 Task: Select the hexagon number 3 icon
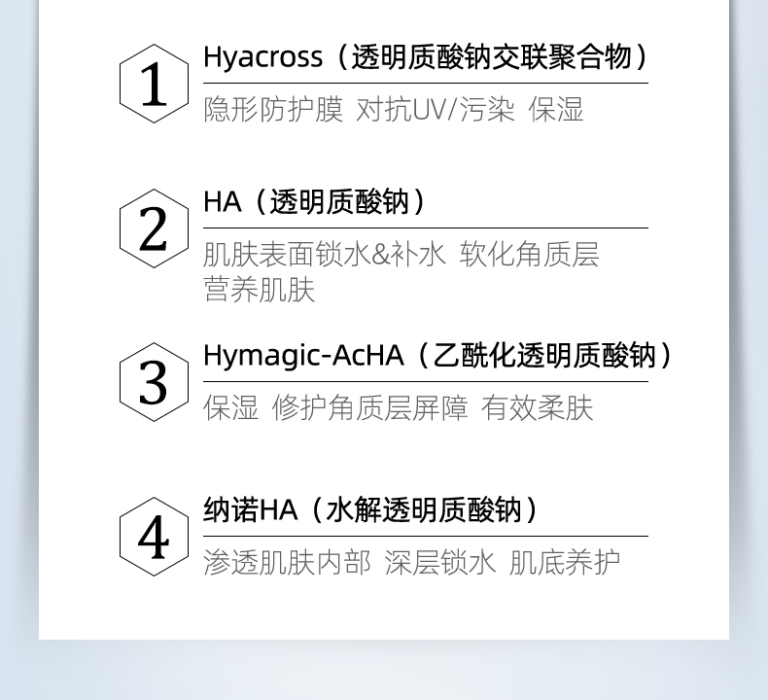[x=154, y=382]
